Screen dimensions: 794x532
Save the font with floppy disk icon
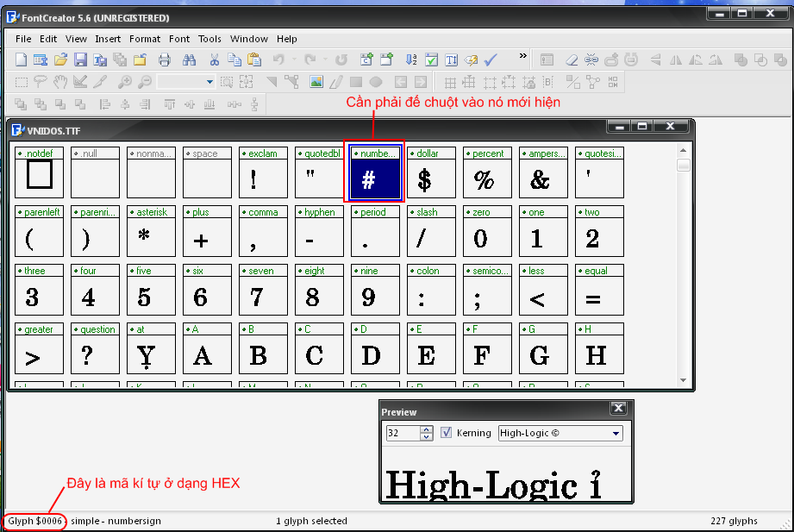pos(80,59)
